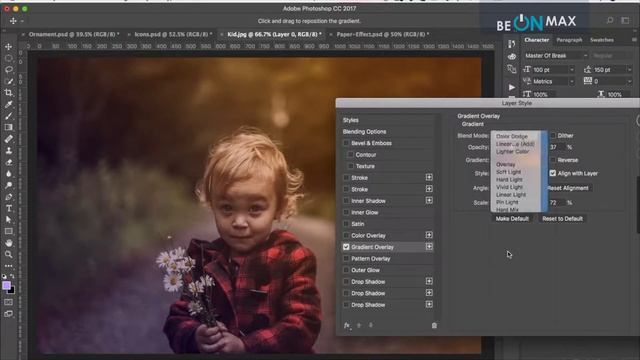This screenshot has width=640, height=360.
Task: Choose Overlay blend mode from list
Action: 506,164
